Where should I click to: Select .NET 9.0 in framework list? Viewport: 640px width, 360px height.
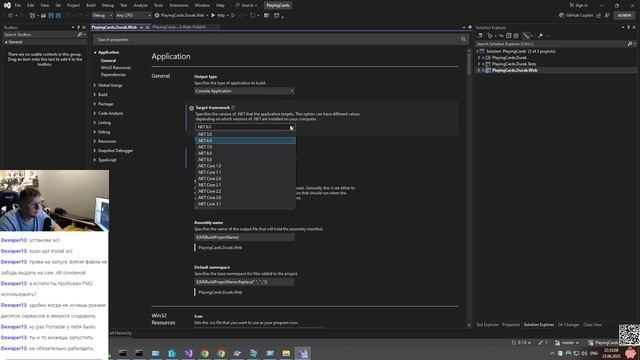coord(245,160)
